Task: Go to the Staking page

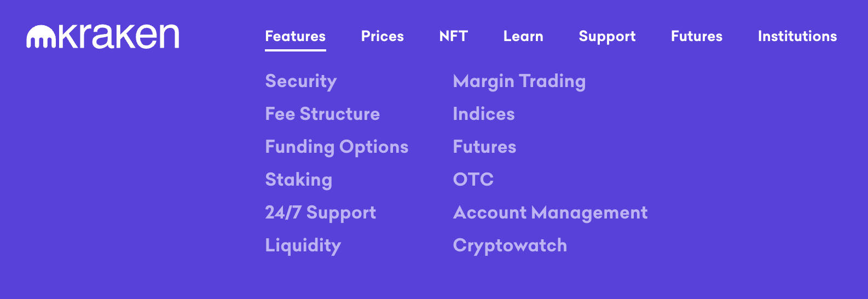Action: (x=298, y=180)
